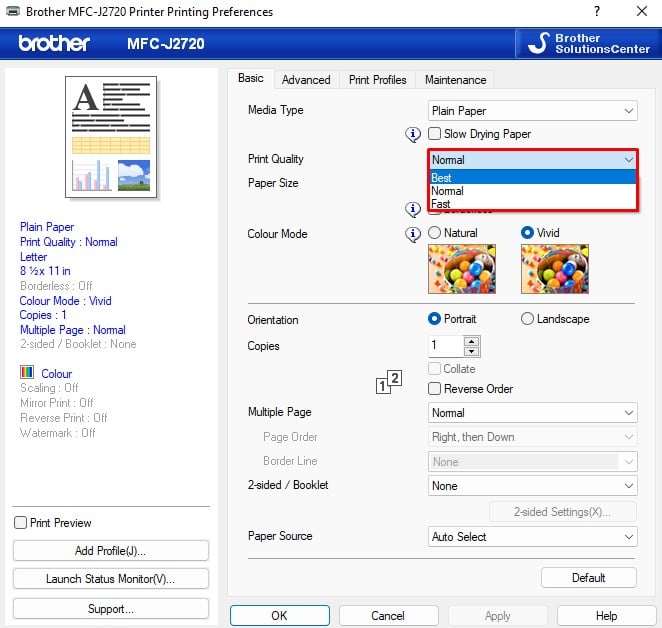The height and width of the screenshot is (628, 662).
Task: Click 'Letter' summary text
Action: pos(33,257)
